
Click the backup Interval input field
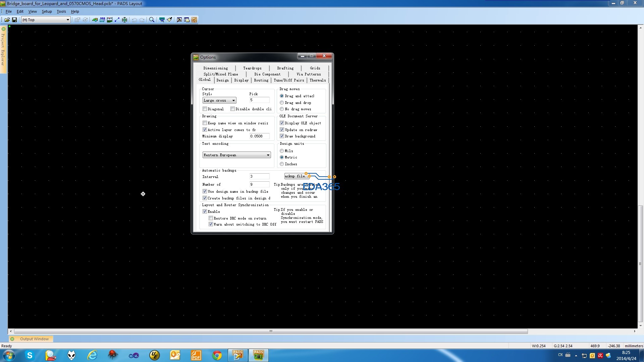point(259,176)
